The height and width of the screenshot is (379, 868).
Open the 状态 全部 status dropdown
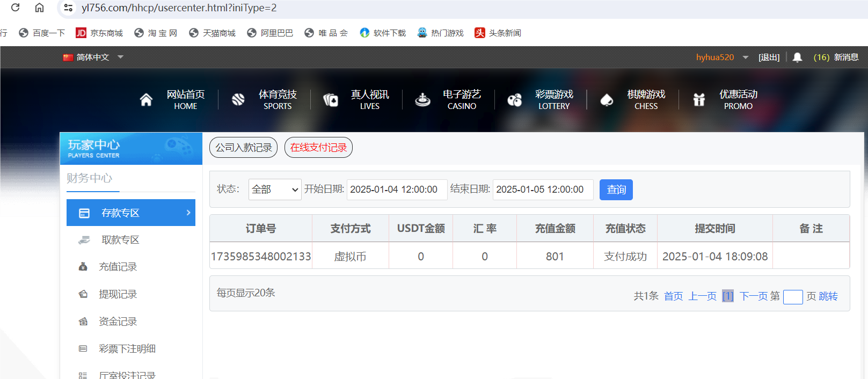pyautogui.click(x=275, y=189)
